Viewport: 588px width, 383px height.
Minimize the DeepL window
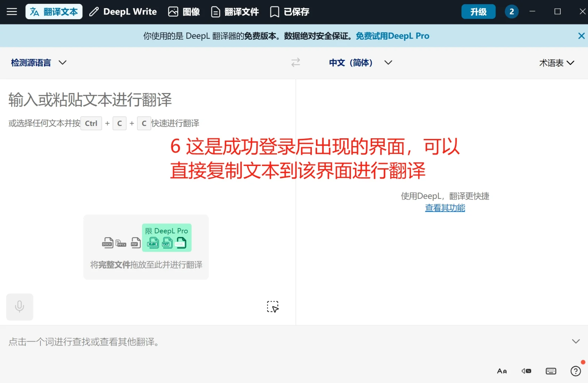[x=532, y=12]
